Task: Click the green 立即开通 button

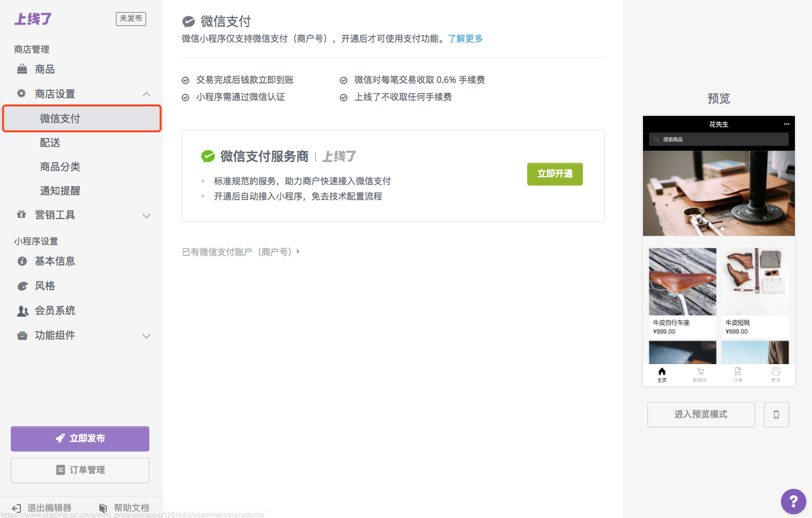Action: 554,174
